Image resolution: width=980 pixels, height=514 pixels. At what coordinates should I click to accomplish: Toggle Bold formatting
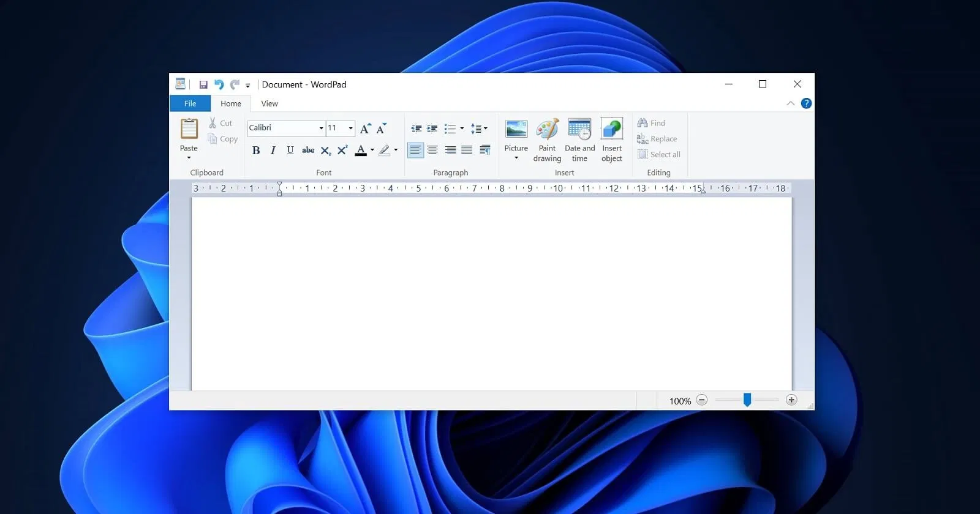[x=256, y=151]
